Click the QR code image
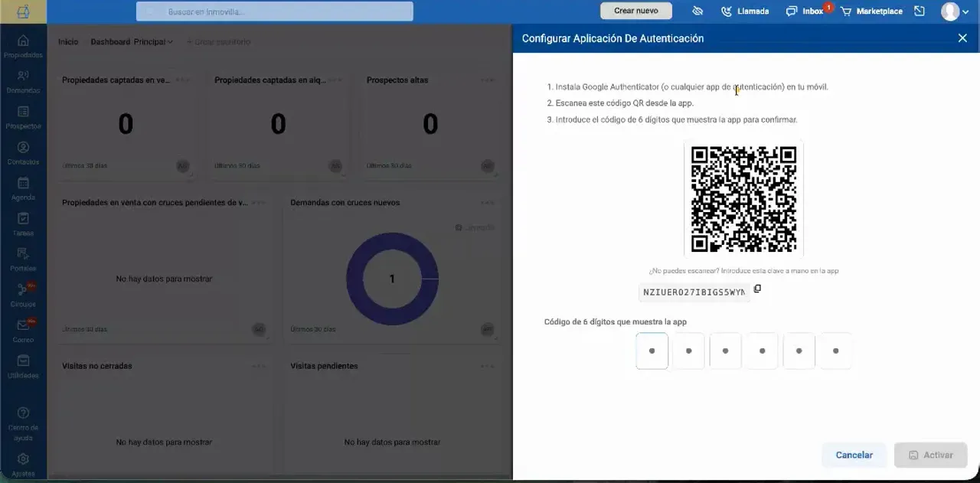 [x=743, y=199]
